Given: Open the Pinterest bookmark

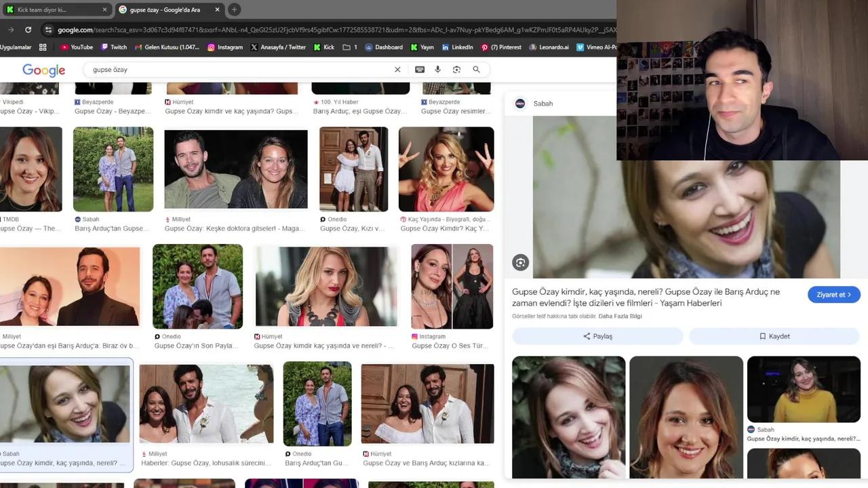Looking at the screenshot, I should (x=501, y=47).
